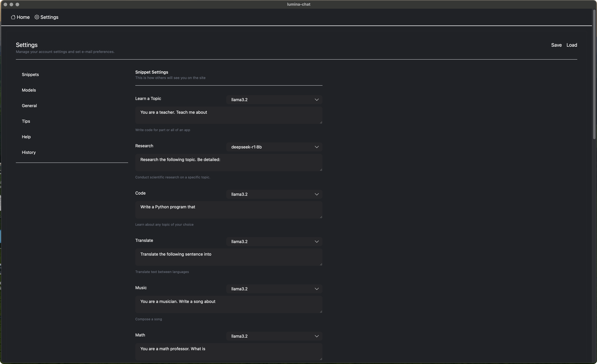This screenshot has height=364, width=597.
Task: Open the Code model dropdown
Action: tap(274, 194)
